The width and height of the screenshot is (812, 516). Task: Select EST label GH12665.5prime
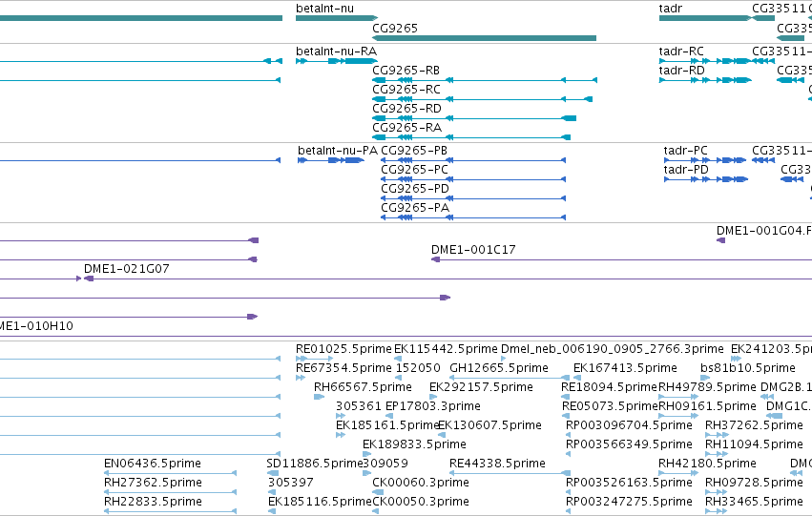coord(499,368)
